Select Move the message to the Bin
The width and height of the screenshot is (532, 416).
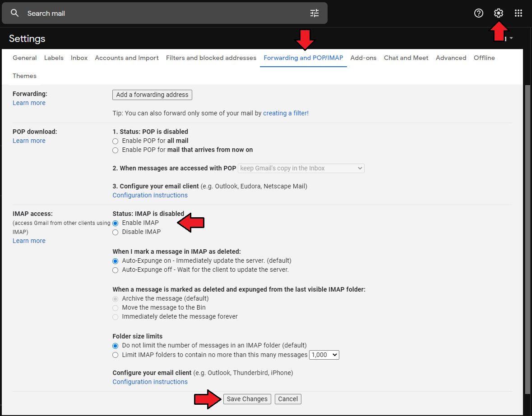tap(116, 308)
